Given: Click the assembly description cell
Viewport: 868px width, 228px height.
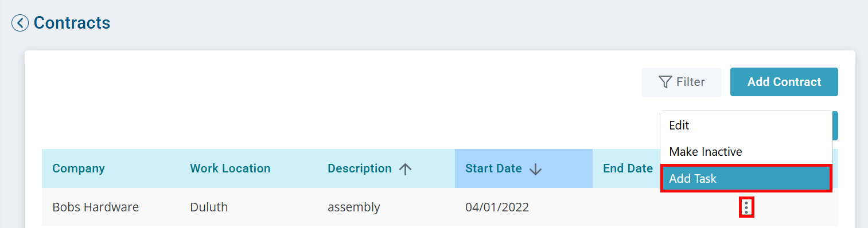Looking at the screenshot, I should [x=354, y=207].
